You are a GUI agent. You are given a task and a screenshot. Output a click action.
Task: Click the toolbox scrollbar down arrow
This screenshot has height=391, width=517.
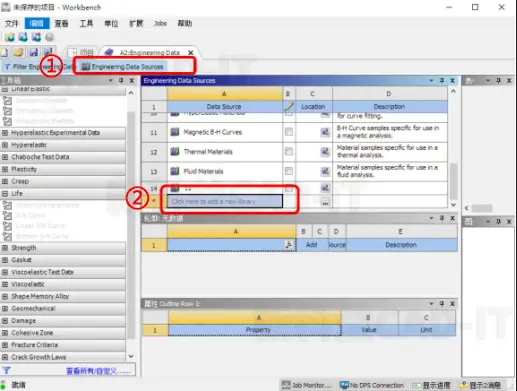pos(131,356)
